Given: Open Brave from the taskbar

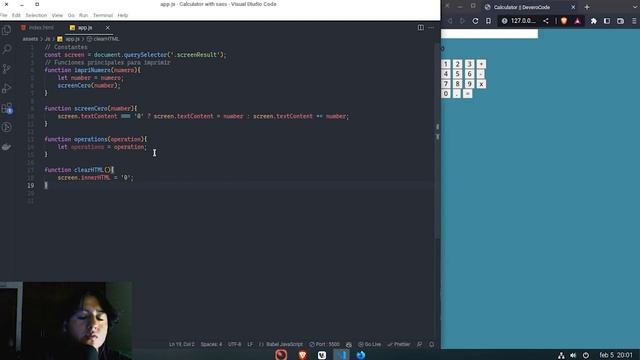Looking at the screenshot, I should tap(302, 355).
